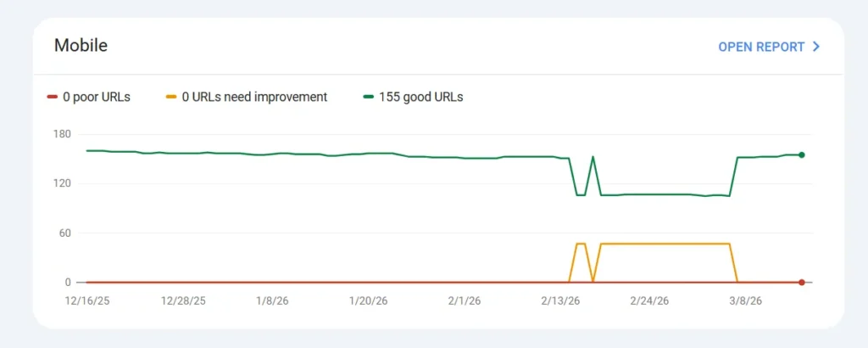Click the Mobile card heading

[x=81, y=46]
